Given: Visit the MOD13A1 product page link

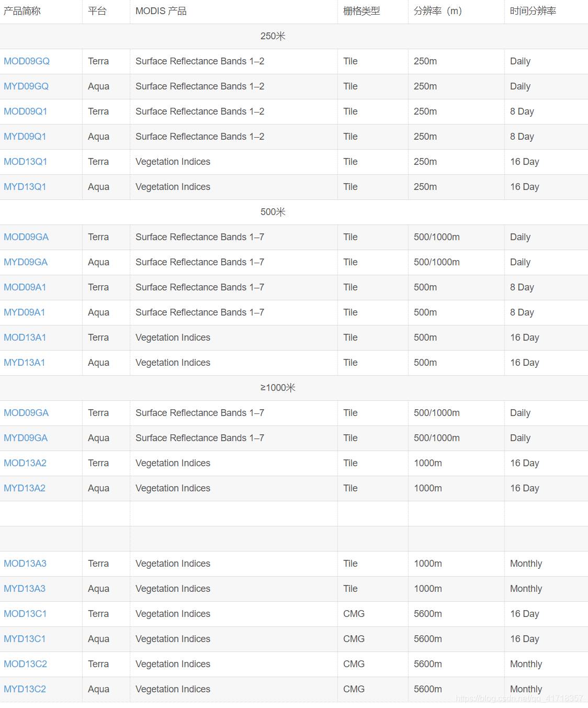Looking at the screenshot, I should (x=25, y=338).
